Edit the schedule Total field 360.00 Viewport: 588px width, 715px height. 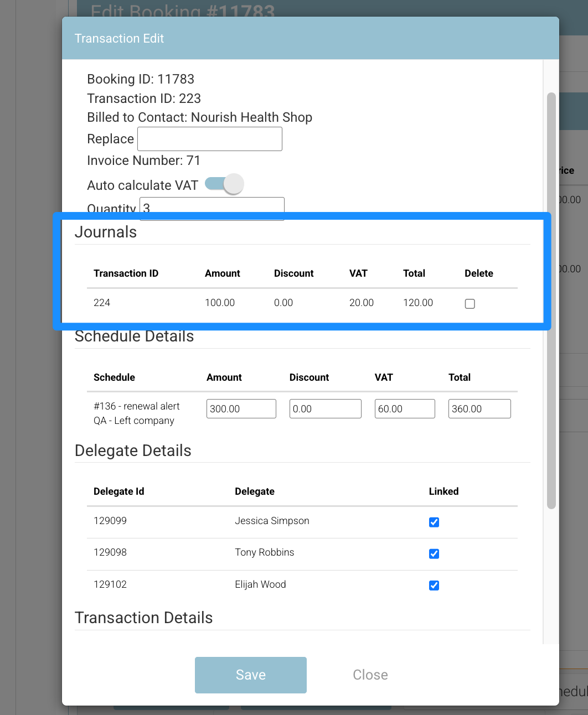tap(479, 408)
